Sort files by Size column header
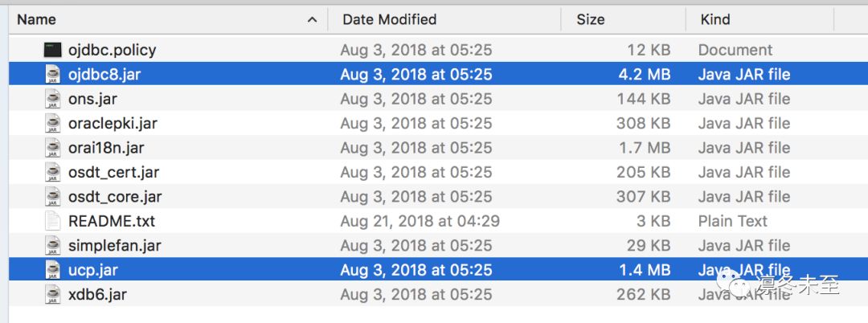The image size is (868, 323). point(591,19)
